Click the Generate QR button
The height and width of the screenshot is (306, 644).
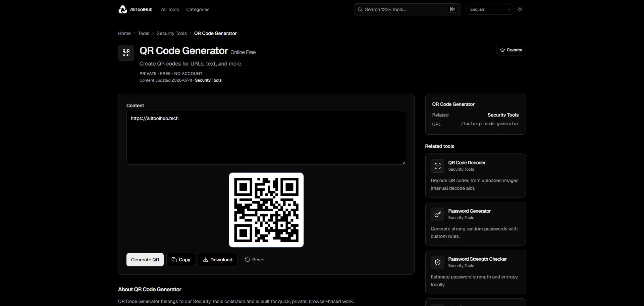point(145,260)
